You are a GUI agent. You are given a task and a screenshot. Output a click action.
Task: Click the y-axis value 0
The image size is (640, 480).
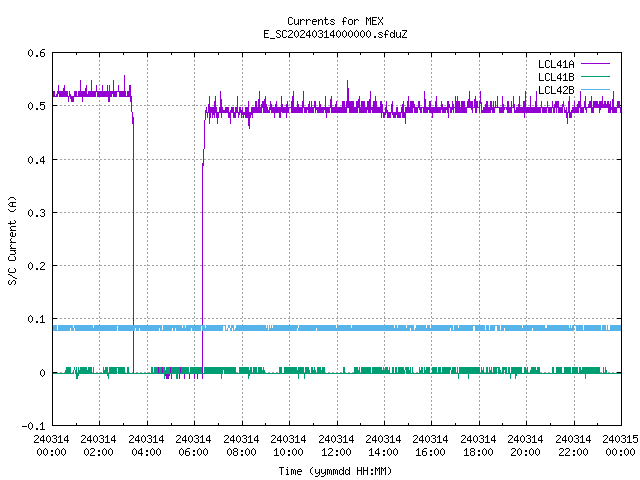42,373
